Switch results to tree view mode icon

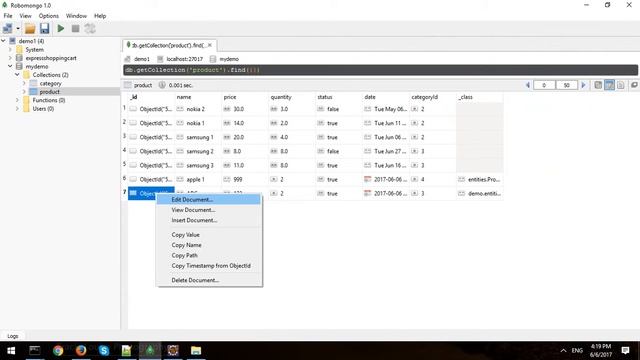tap(598, 85)
